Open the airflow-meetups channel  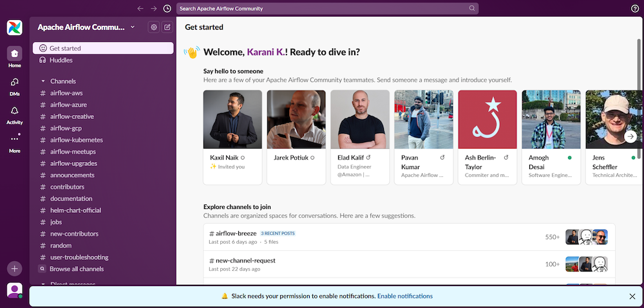(x=103, y=152)
